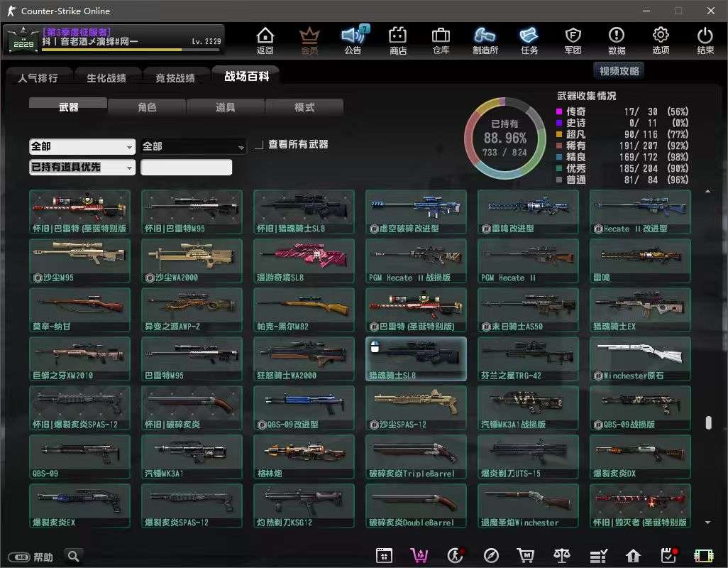Viewport: 728px width, 568px height.
Task: Expand the first 全部 category dropdown
Action: click(x=82, y=147)
